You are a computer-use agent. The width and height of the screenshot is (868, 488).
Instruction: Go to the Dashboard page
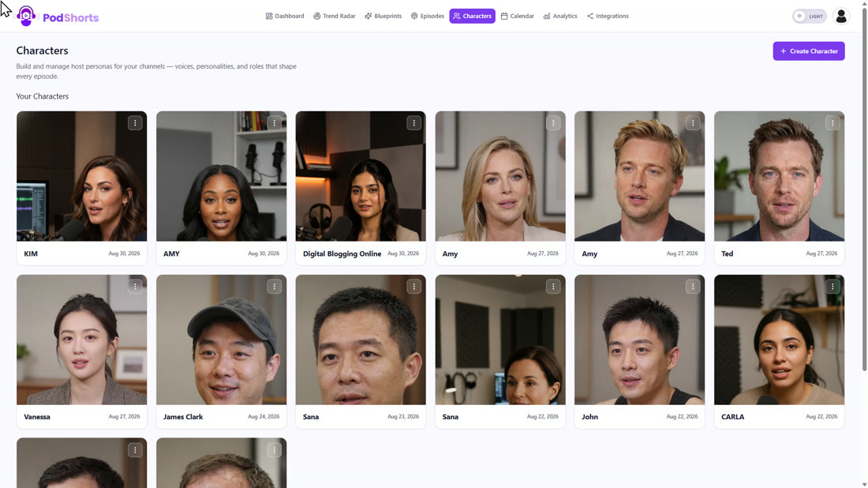point(285,16)
